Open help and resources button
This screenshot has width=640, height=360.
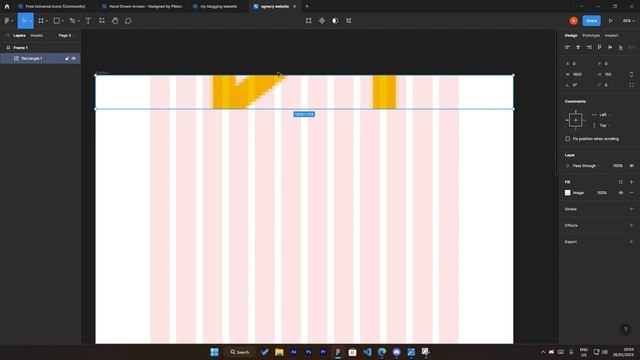coord(625,329)
